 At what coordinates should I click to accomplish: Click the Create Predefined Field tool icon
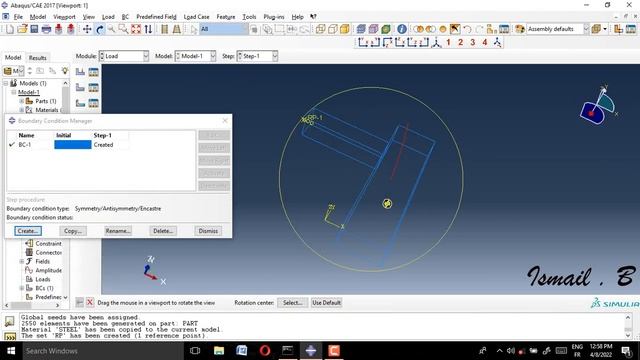click(x=80, y=103)
